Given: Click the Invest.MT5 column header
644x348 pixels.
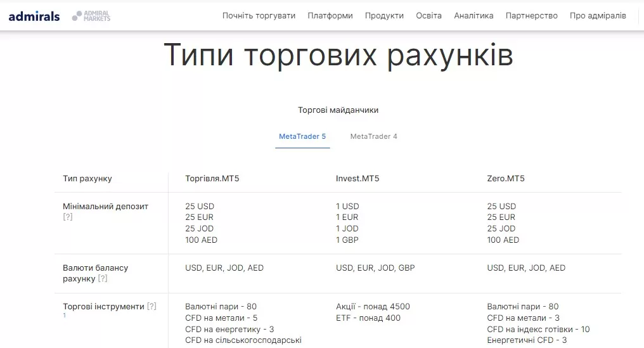Looking at the screenshot, I should pyautogui.click(x=357, y=179).
